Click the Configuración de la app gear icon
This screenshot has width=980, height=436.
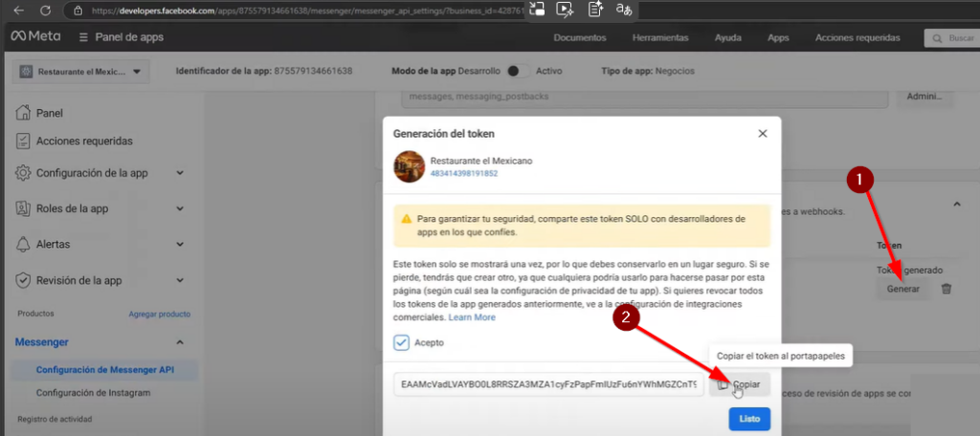pyautogui.click(x=23, y=173)
